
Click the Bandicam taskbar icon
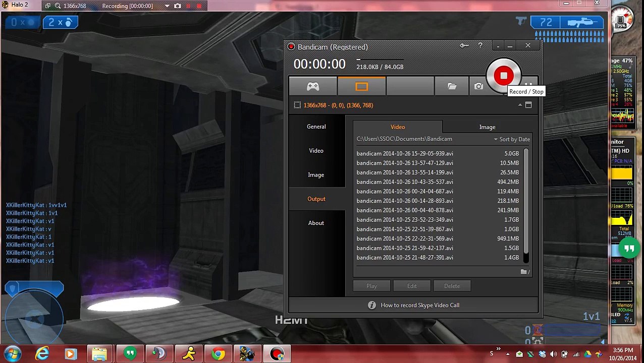click(x=277, y=354)
